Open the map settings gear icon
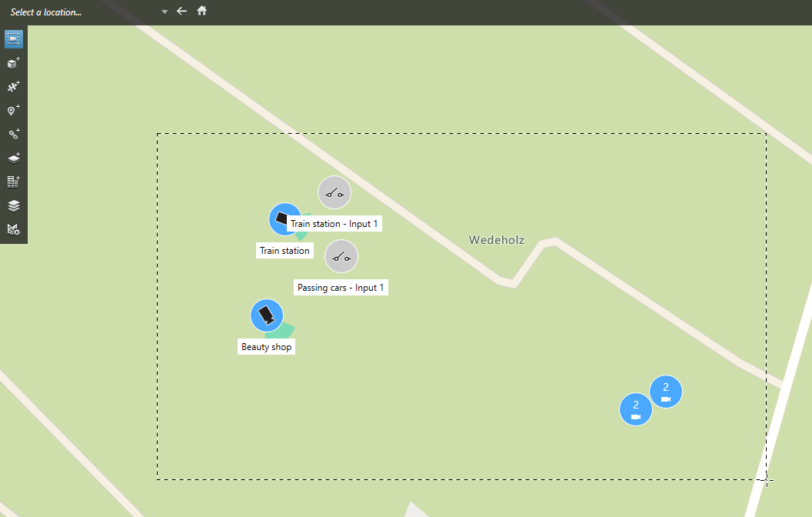 [13, 229]
